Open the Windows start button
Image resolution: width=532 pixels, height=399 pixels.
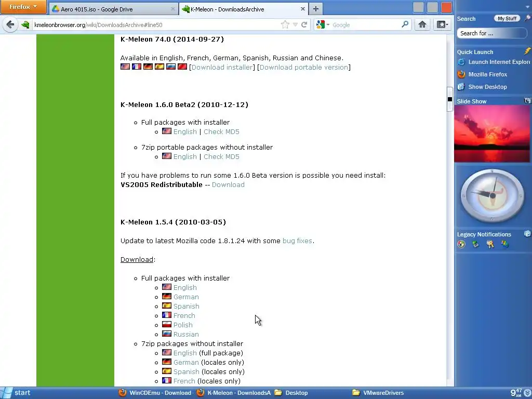coord(17,393)
